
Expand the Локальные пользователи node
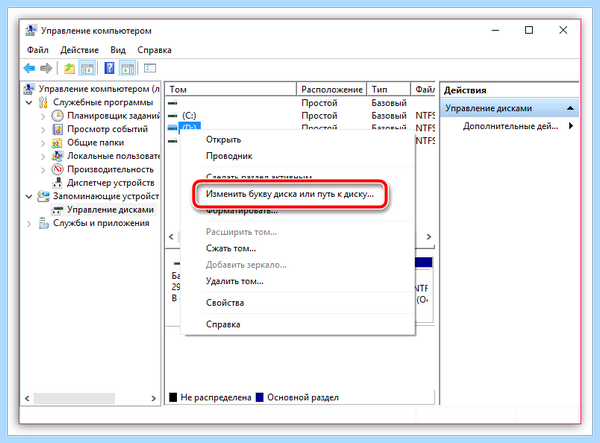coord(43,156)
